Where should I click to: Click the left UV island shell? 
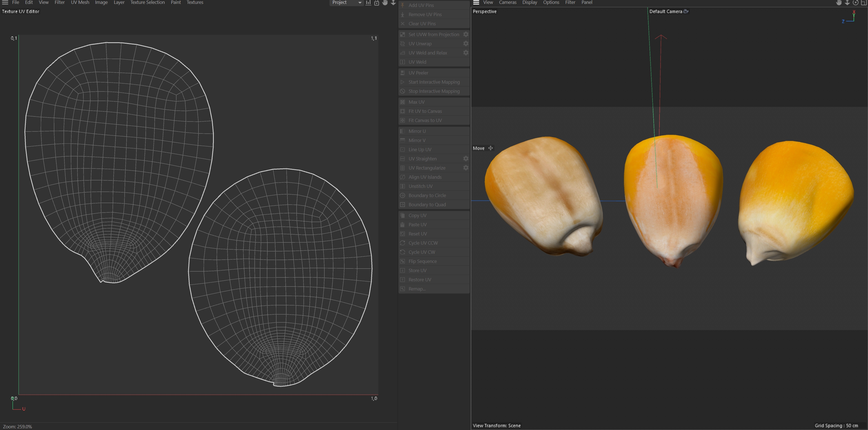pos(118,152)
